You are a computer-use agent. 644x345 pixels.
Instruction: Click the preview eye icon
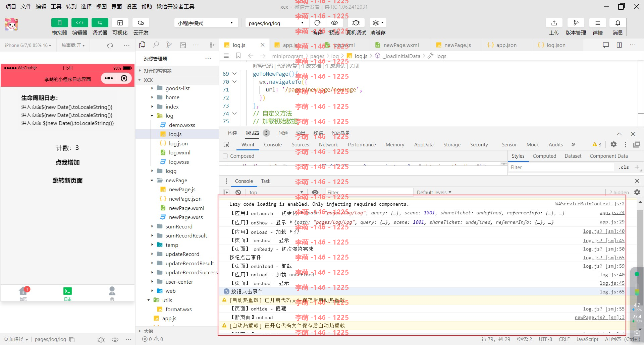click(x=334, y=23)
